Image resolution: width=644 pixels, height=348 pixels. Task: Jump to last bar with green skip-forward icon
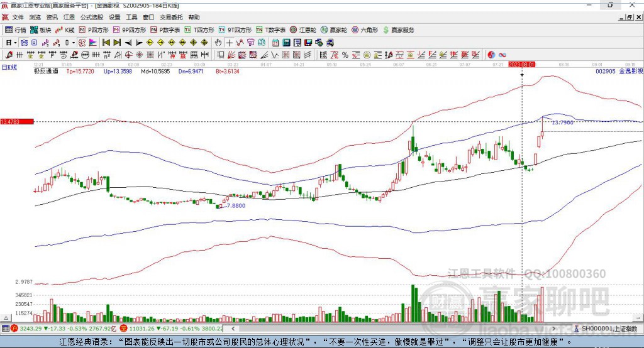click(117, 43)
